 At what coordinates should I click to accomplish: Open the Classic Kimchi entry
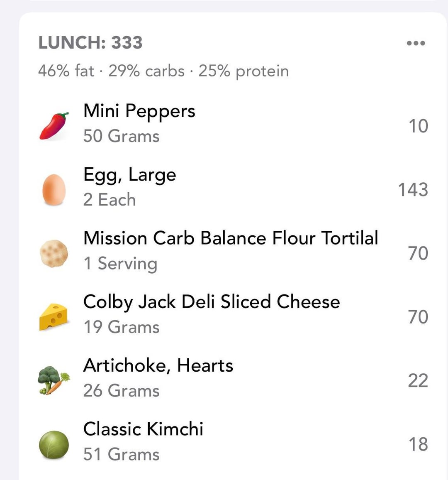(143, 429)
